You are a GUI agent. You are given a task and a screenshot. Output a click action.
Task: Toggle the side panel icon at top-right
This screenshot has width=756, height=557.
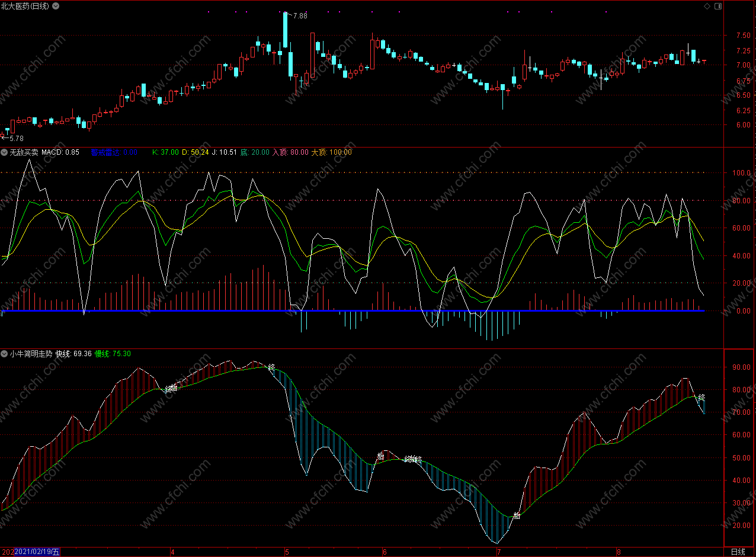tap(718, 6)
